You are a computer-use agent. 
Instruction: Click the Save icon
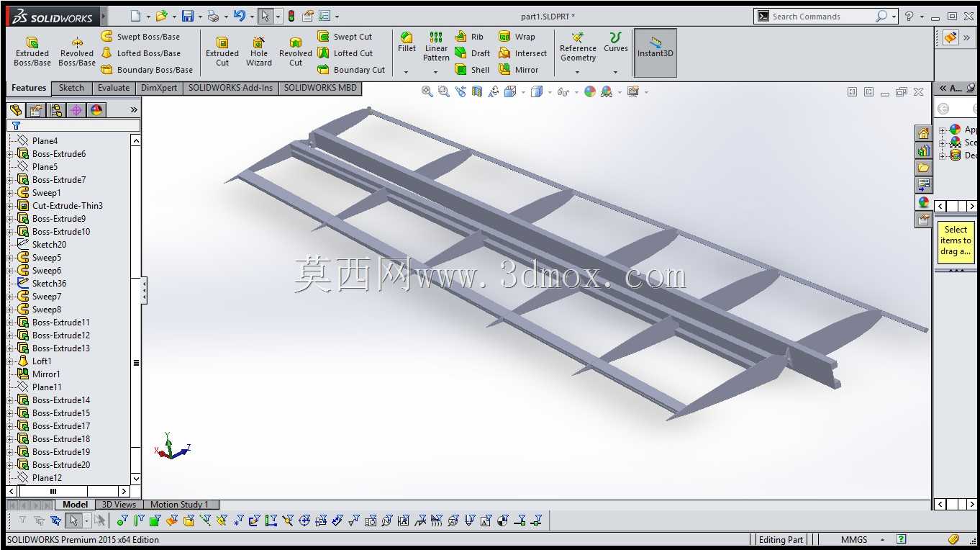[x=187, y=16]
